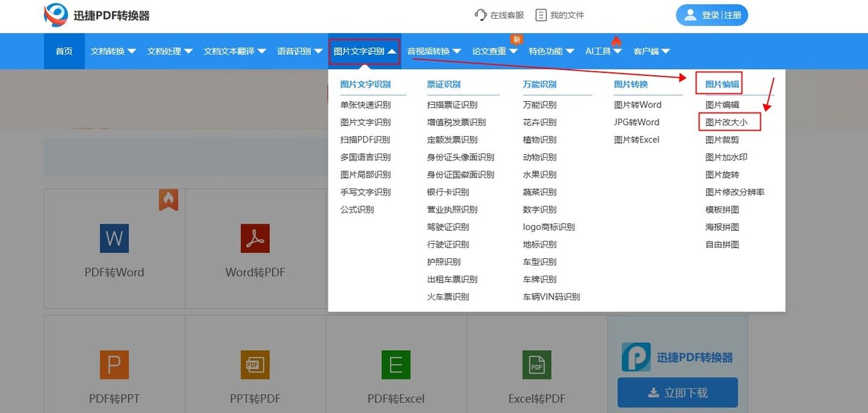Open the 护照识别 link
868x413 pixels.
click(443, 262)
